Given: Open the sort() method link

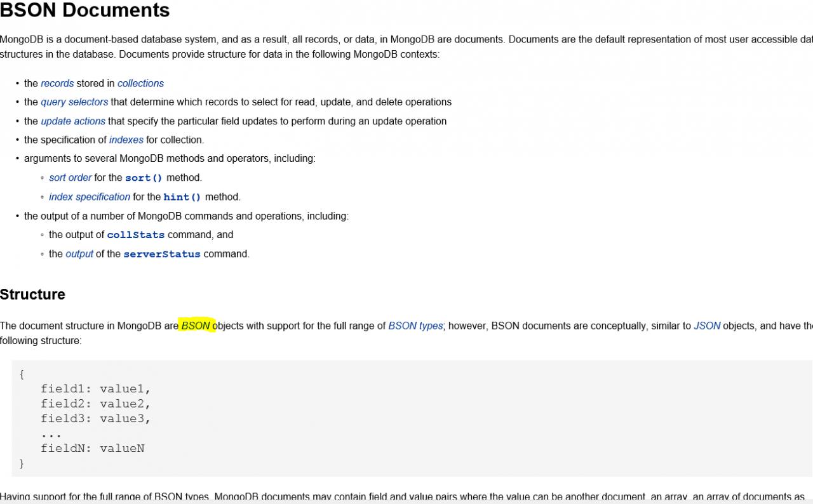Looking at the screenshot, I should point(144,178).
